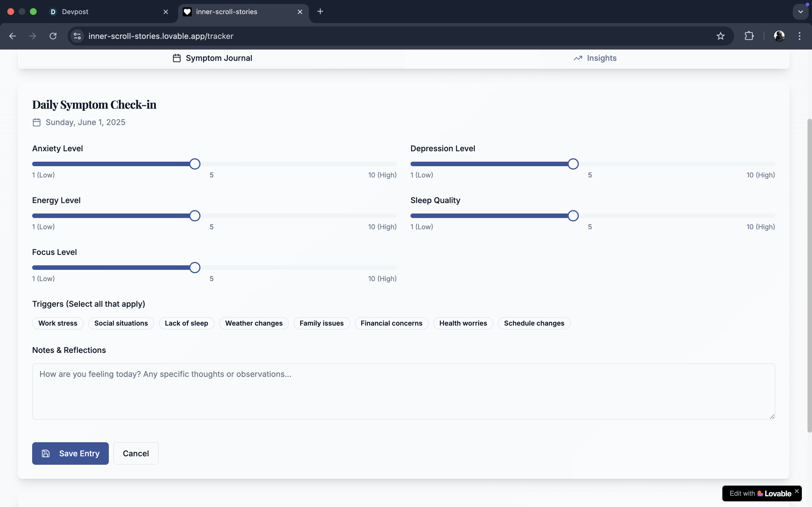Screen dimensions: 812x507
Task: Go back with browser back arrow
Action: [x=12, y=36]
